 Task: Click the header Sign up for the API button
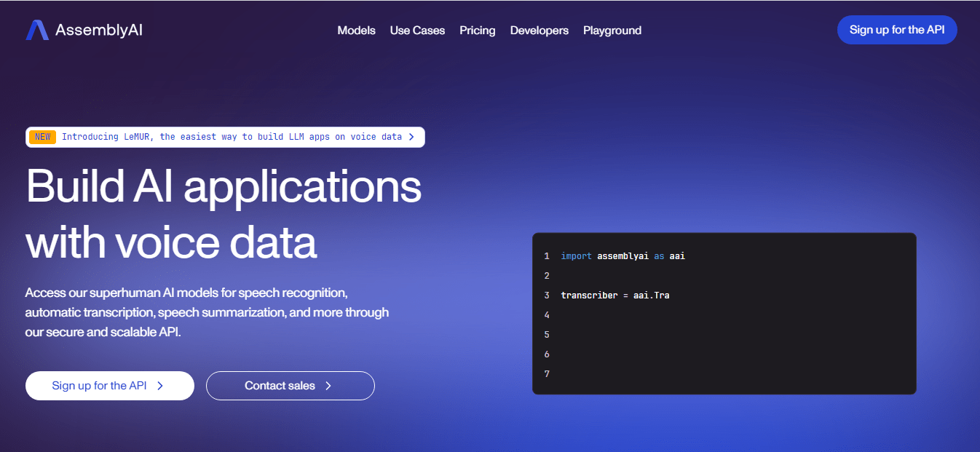click(897, 30)
